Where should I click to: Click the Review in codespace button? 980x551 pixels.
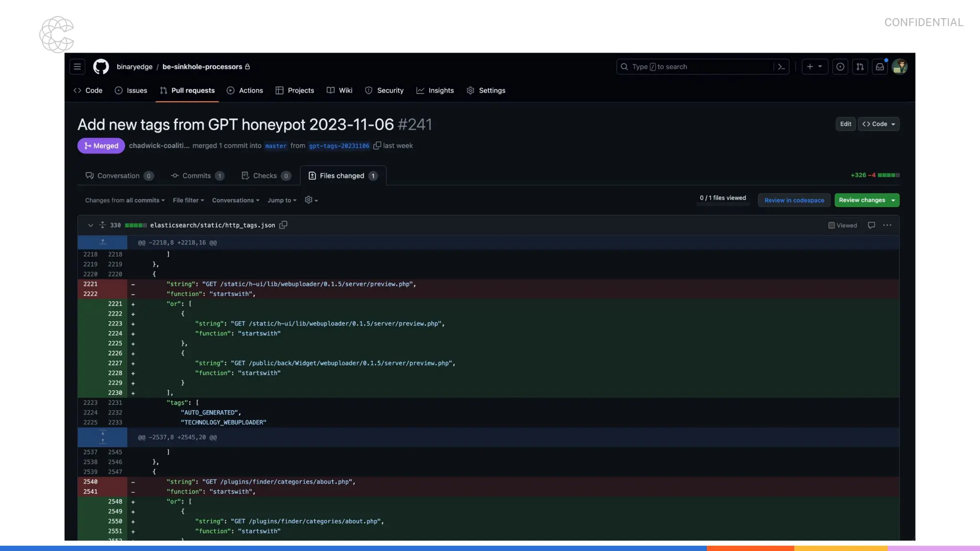(794, 200)
